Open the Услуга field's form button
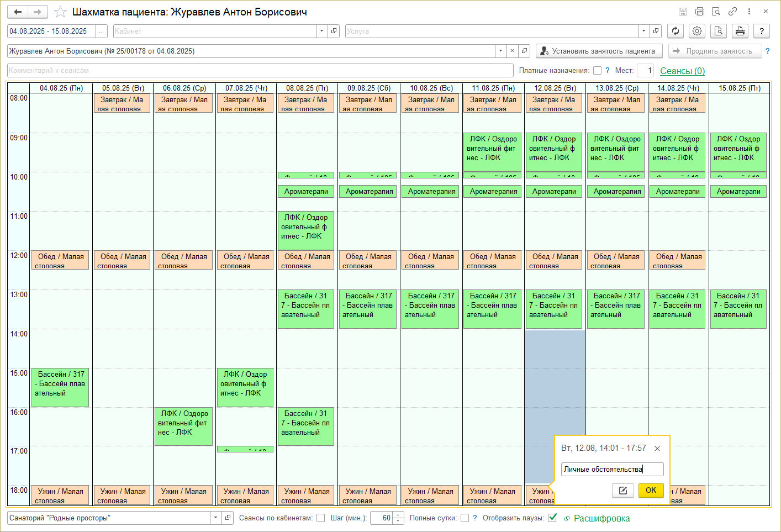The width and height of the screenshot is (781, 532). coord(656,31)
